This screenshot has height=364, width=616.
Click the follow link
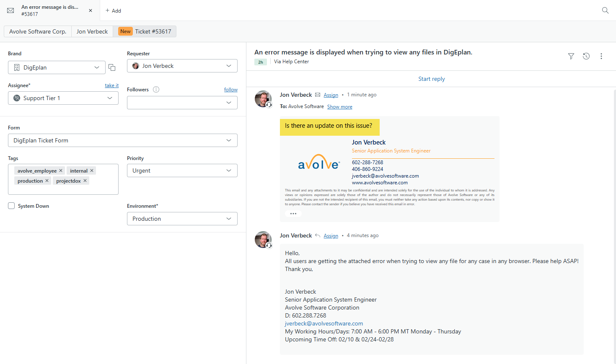[x=231, y=90]
